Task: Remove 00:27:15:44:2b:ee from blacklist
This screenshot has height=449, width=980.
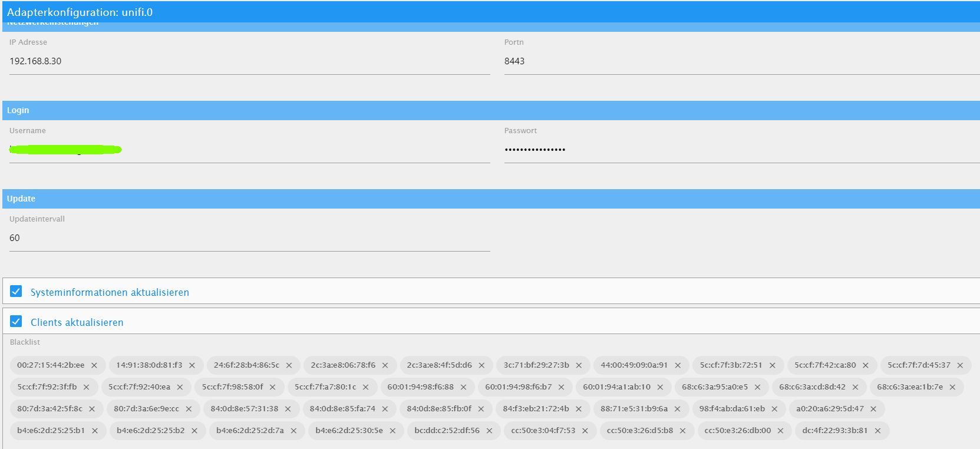Action: tap(94, 365)
